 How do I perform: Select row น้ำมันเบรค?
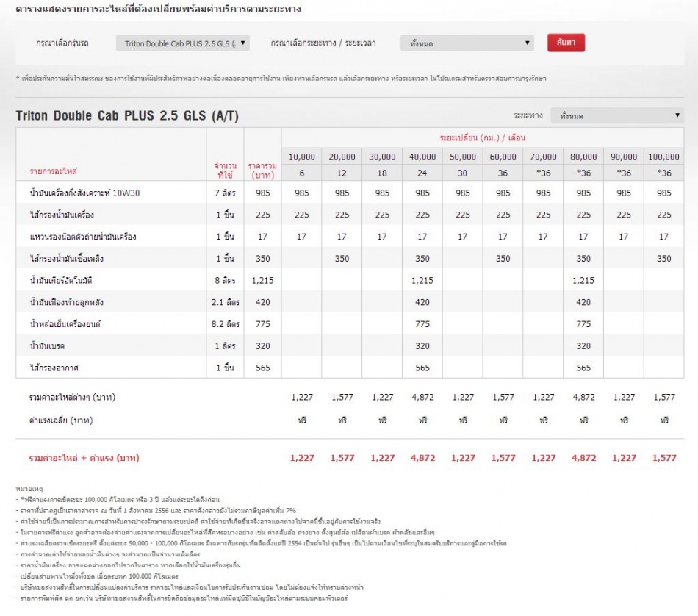(350, 345)
